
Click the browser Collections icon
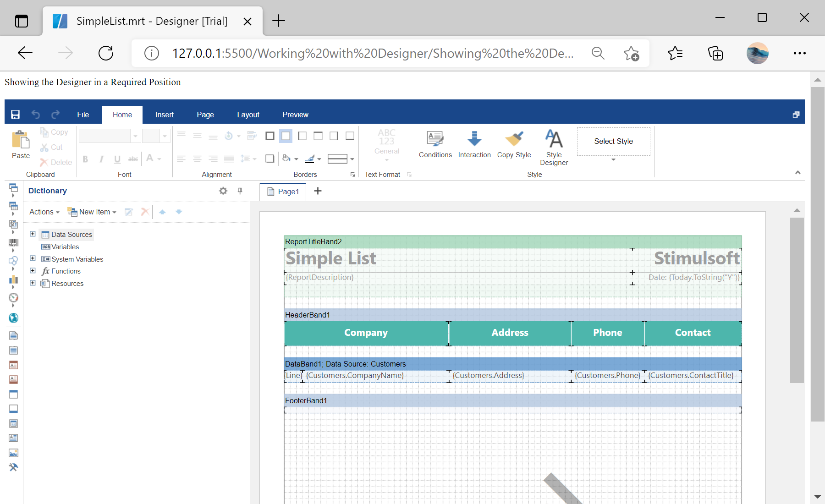(x=715, y=53)
